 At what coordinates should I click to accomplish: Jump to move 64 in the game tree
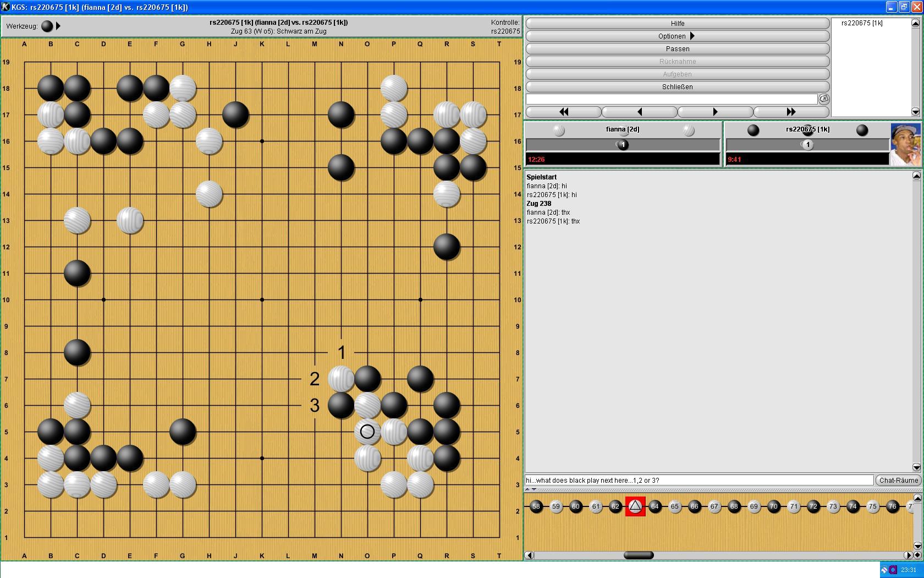coord(654,506)
